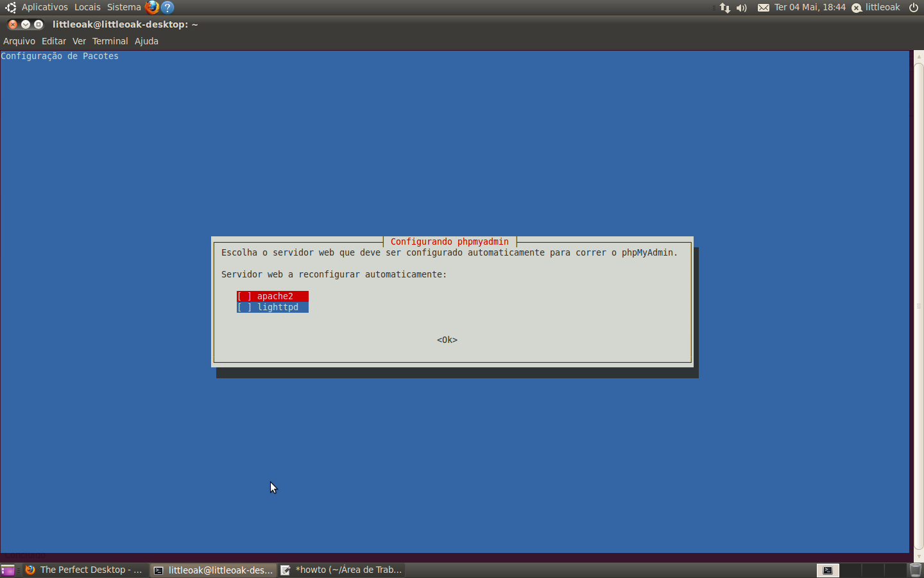Image resolution: width=924 pixels, height=578 pixels.
Task: Open the volume speaker indicator
Action: [742, 8]
